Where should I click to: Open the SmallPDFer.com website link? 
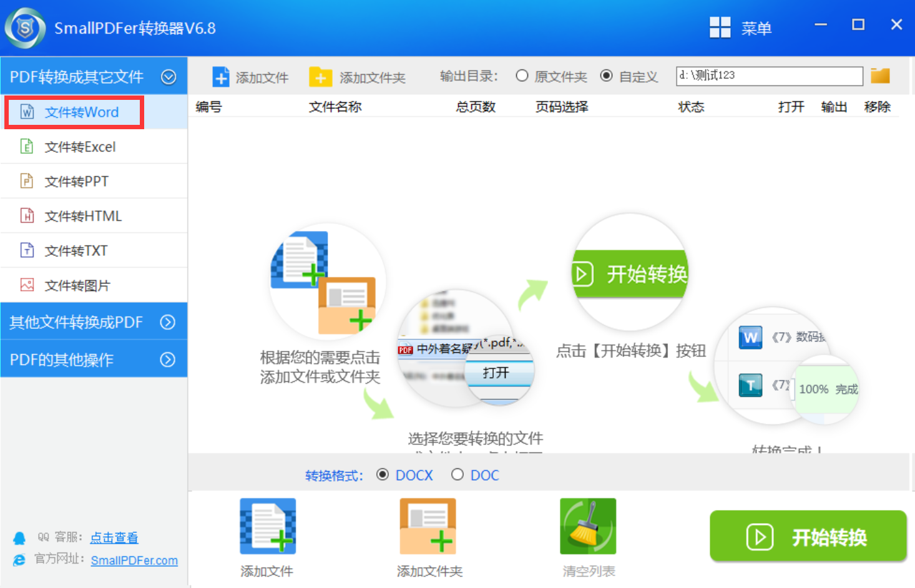tap(134, 561)
